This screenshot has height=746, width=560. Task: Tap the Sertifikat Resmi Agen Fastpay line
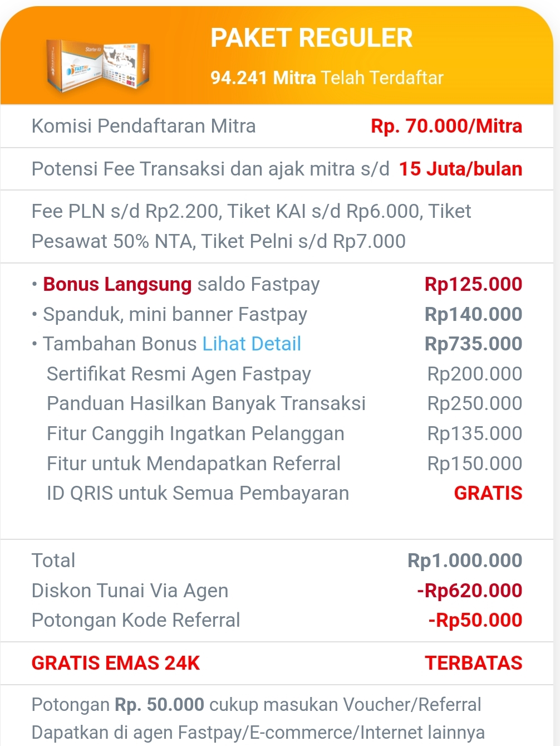click(x=178, y=374)
